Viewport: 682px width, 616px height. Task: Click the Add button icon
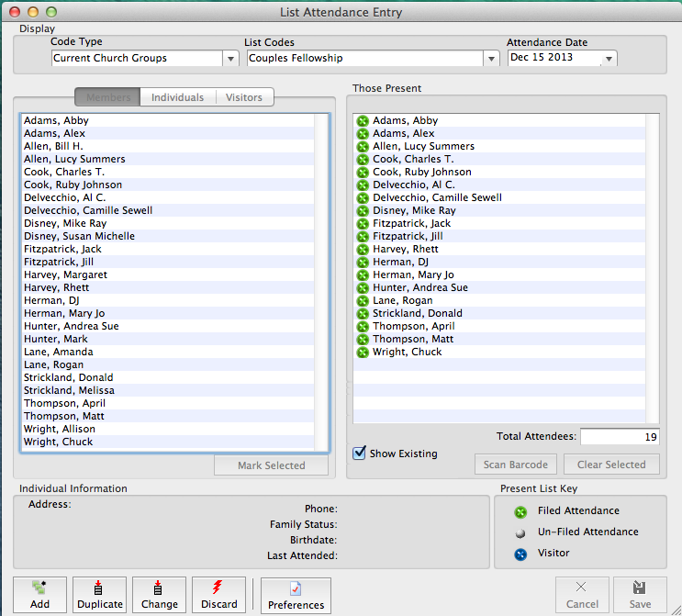click(39, 588)
